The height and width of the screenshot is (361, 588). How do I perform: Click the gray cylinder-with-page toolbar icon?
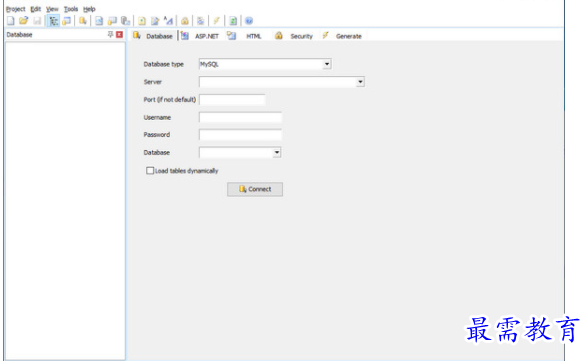click(x=126, y=21)
